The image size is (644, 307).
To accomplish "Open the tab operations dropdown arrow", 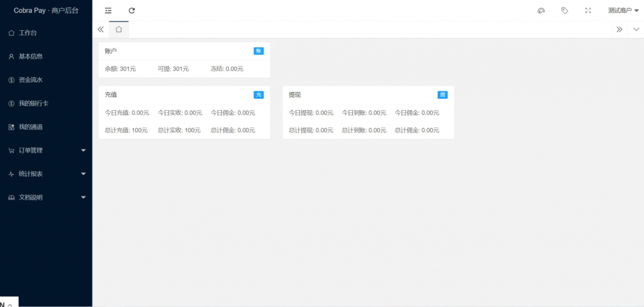I will [636, 30].
